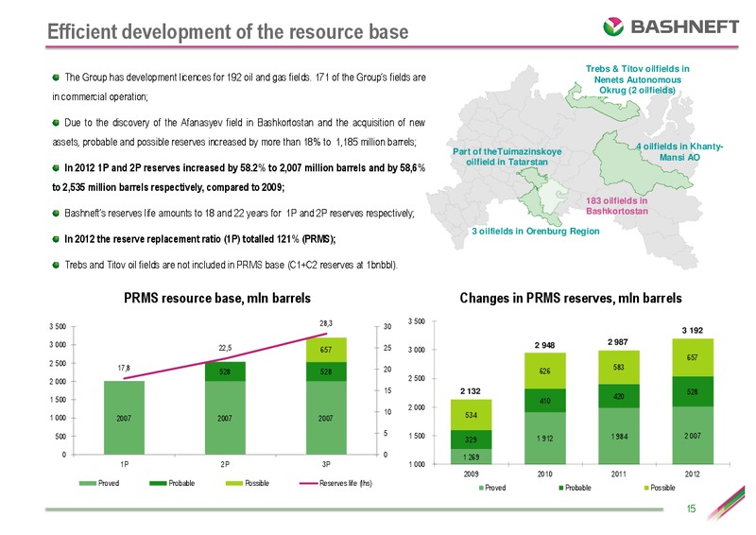Click the Probable legend swatch in the Changes chart
This screenshot has height=535, width=756.
[x=561, y=488]
